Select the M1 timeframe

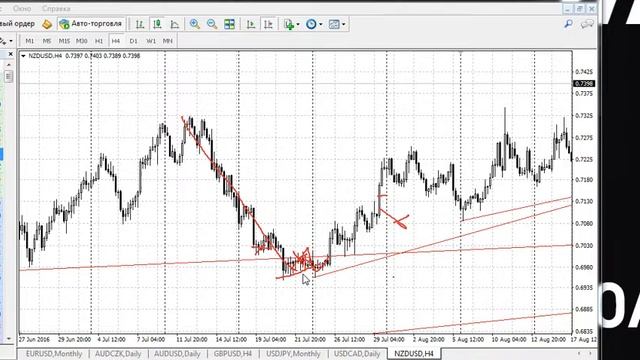click(x=30, y=41)
